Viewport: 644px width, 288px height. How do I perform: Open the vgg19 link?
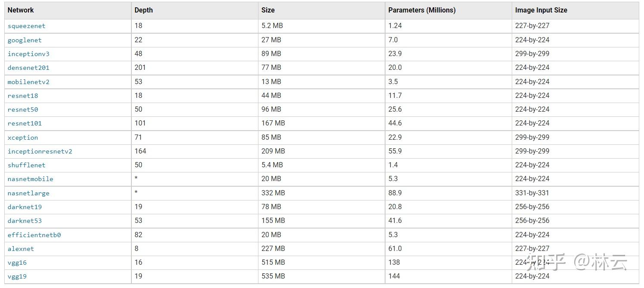pyautogui.click(x=17, y=276)
